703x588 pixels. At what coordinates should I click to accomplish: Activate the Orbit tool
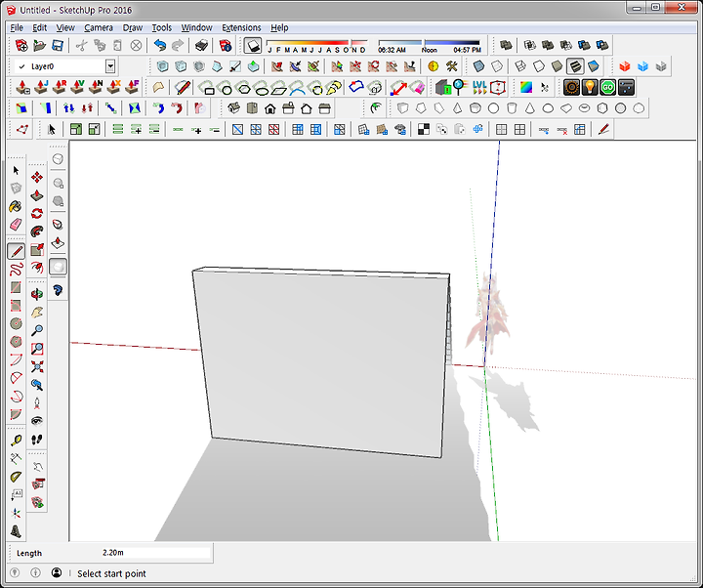(37, 294)
